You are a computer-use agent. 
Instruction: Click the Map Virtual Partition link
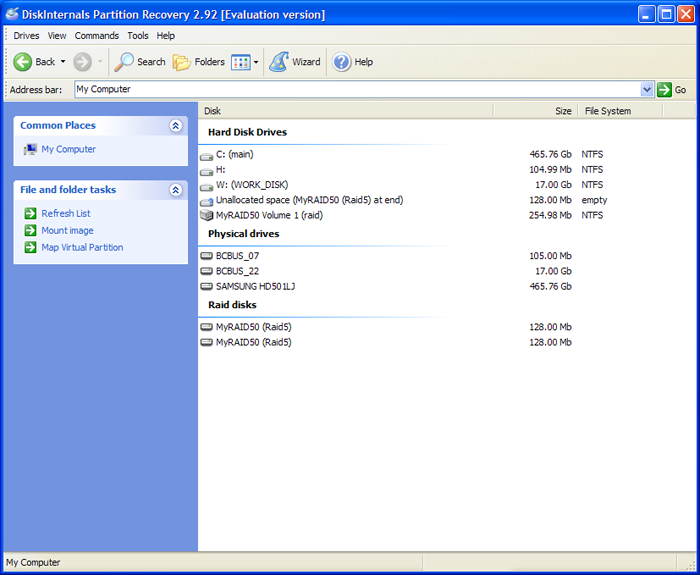82,247
